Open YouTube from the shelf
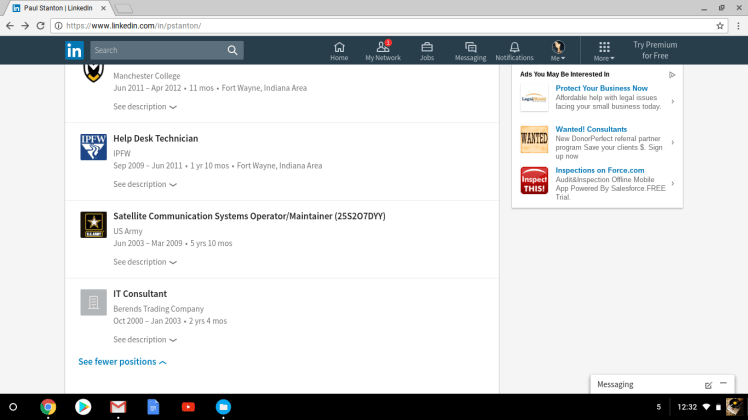The height and width of the screenshot is (420, 748). tap(188, 407)
